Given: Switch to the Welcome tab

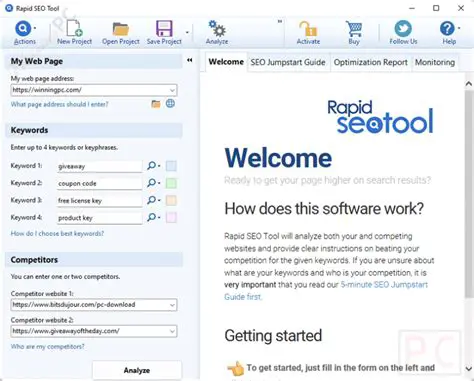Looking at the screenshot, I should [x=226, y=62].
